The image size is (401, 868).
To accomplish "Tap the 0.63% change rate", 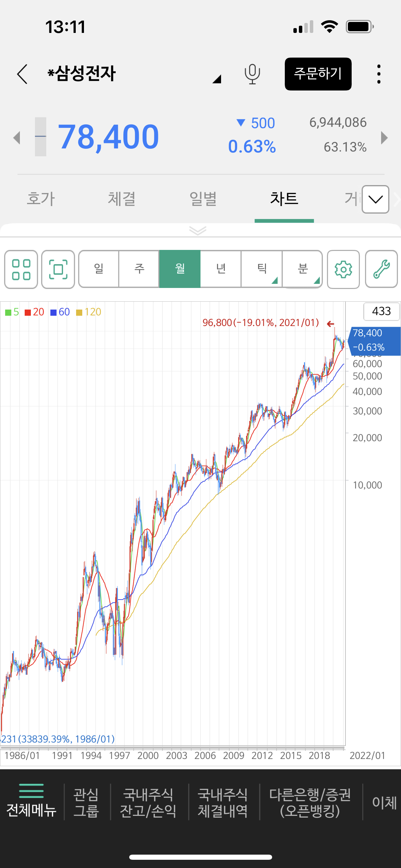I will [x=252, y=147].
